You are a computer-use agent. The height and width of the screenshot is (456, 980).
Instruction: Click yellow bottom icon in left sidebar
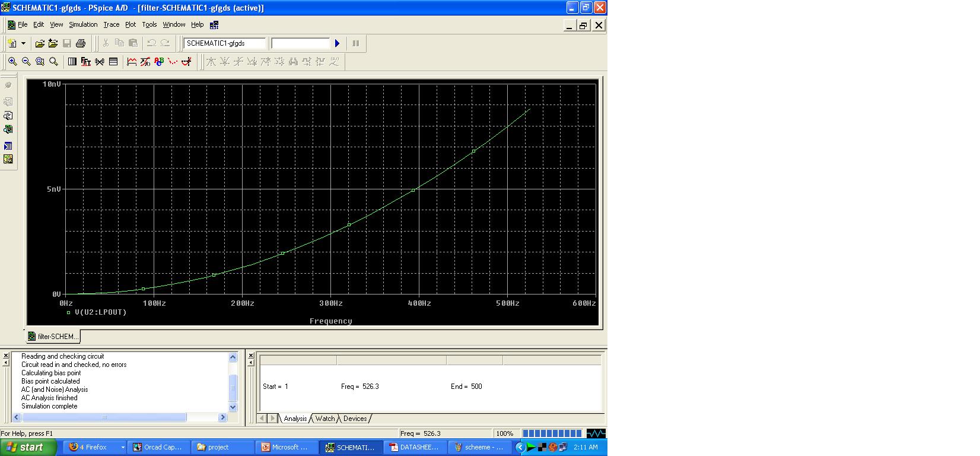point(8,159)
